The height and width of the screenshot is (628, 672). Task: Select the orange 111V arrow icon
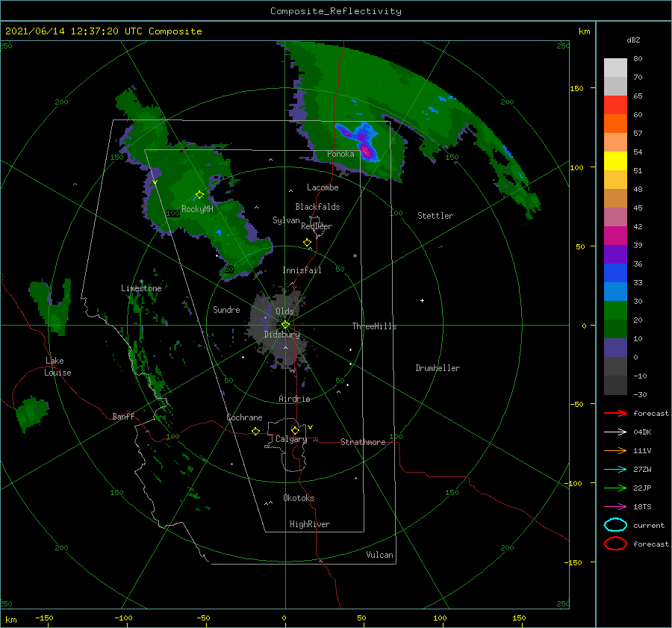pos(615,450)
